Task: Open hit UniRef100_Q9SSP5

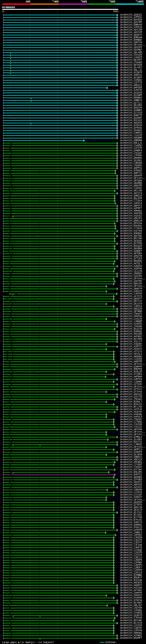Action: tap(131, 48)
